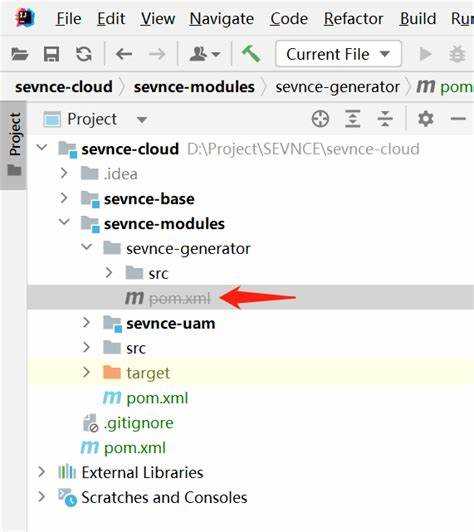Image resolution: width=474 pixels, height=532 pixels.
Task: Select the .gitignore file
Action: pos(251,423)
